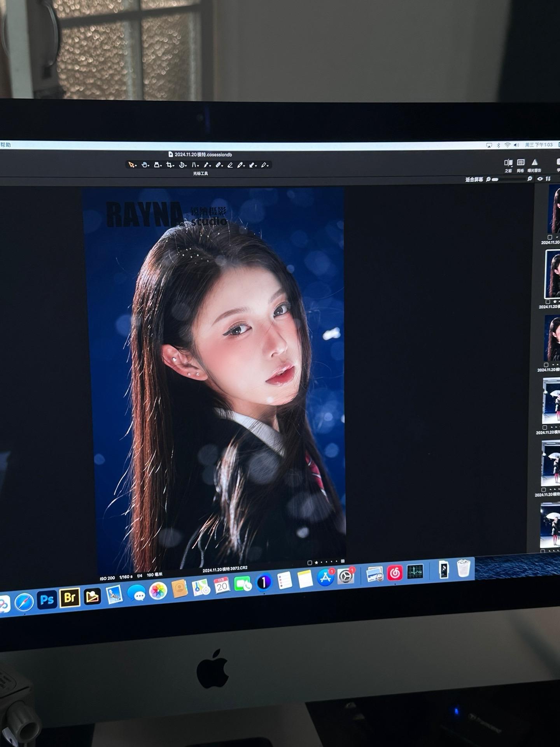The height and width of the screenshot is (747, 560).
Task: Open Messages from the Dock
Action: (136, 593)
